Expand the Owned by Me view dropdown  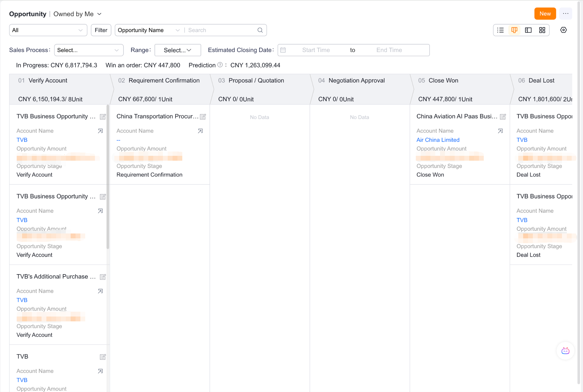(78, 14)
